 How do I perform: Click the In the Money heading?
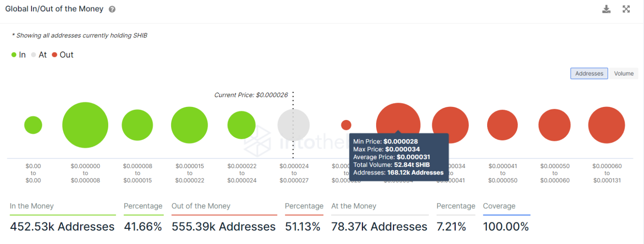(32, 206)
